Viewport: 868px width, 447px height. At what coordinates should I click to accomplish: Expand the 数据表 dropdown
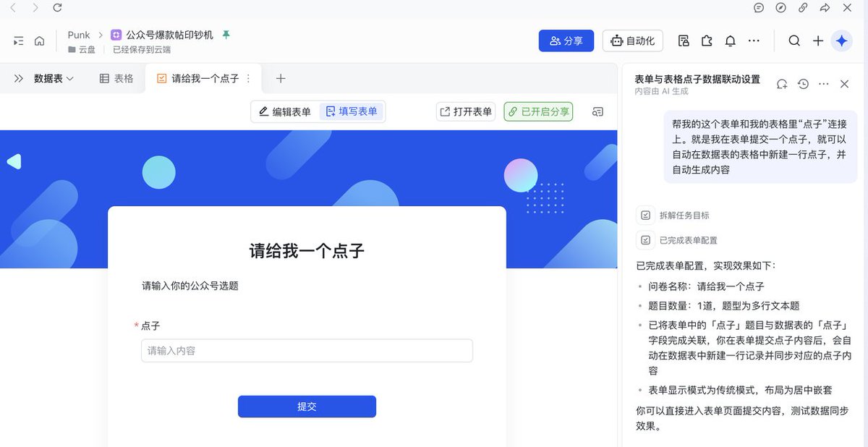tap(54, 79)
